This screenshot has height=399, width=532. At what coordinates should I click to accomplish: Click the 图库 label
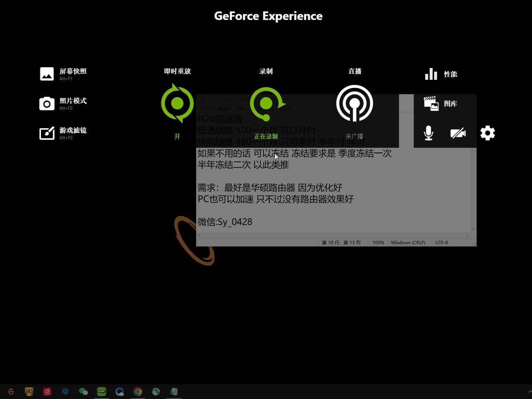click(451, 104)
